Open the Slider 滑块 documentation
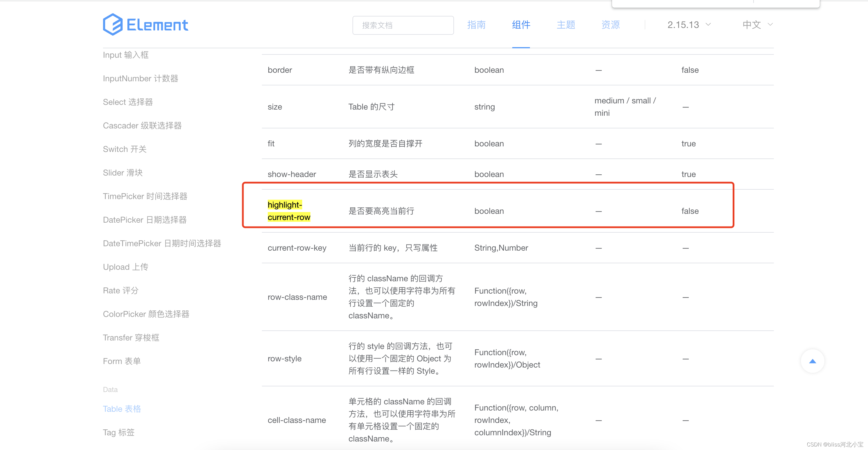 [x=122, y=172]
